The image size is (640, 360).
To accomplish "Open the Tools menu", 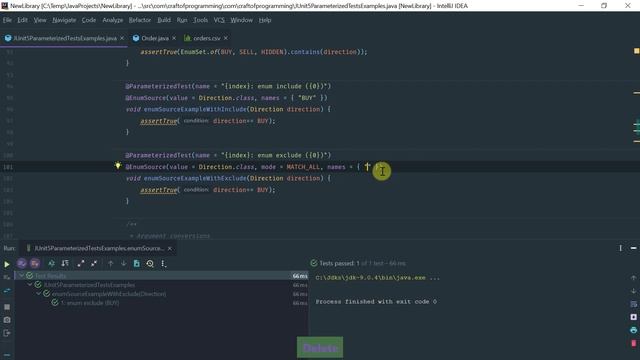I will click(200, 20).
